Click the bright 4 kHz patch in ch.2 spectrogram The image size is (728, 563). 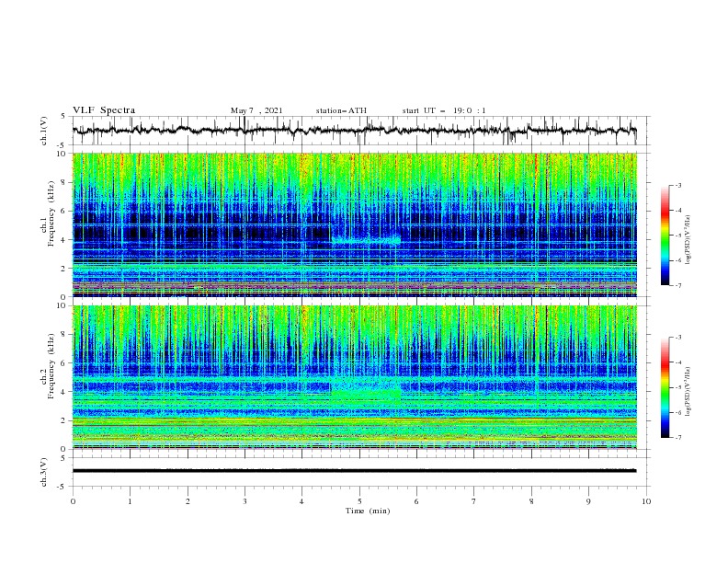pos(366,395)
